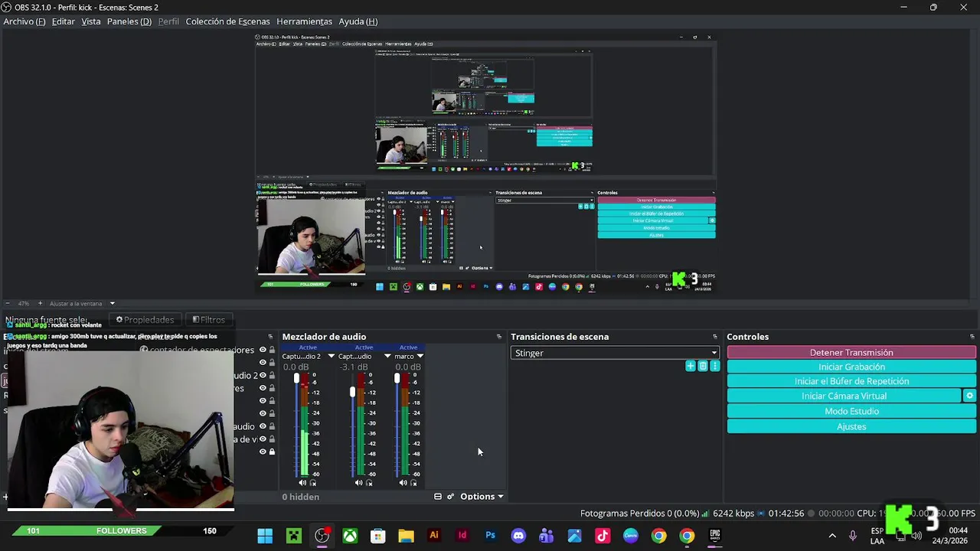Toggle visibility of source ending 'res'
The width and height of the screenshot is (980, 551).
click(263, 388)
